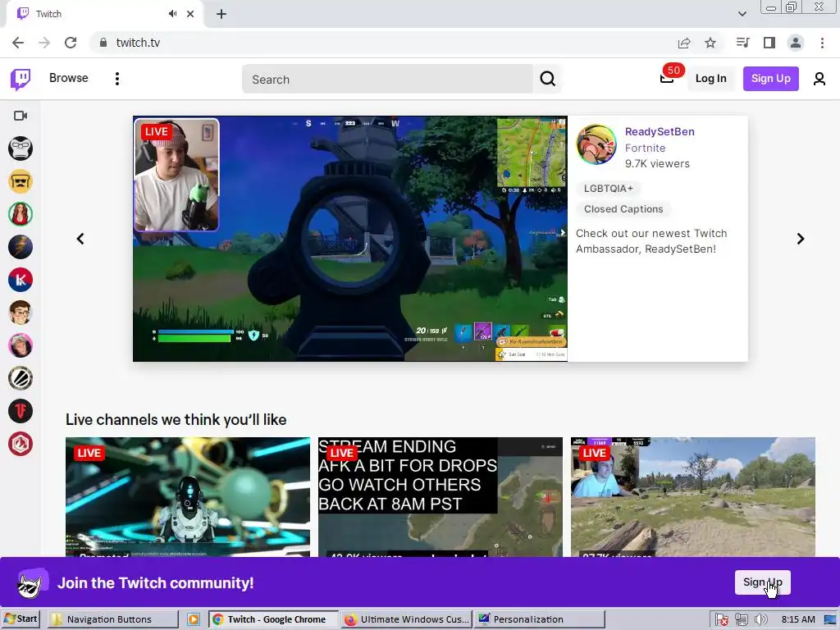The image size is (840, 630).
Task: Click the Windows Start button
Action: click(21, 619)
